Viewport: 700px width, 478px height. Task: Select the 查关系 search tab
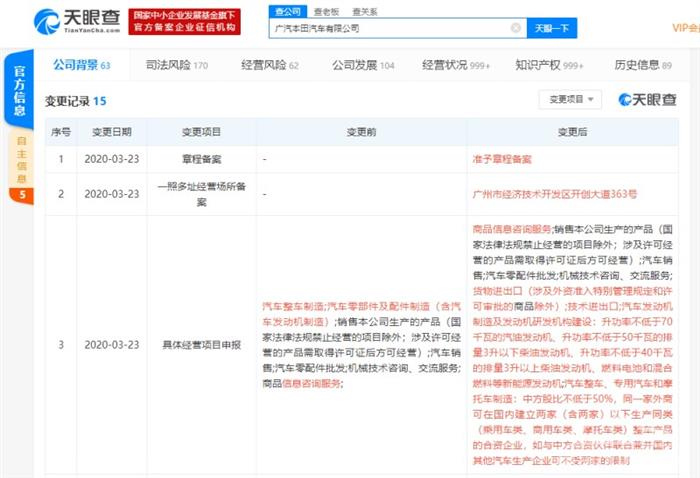[x=365, y=12]
